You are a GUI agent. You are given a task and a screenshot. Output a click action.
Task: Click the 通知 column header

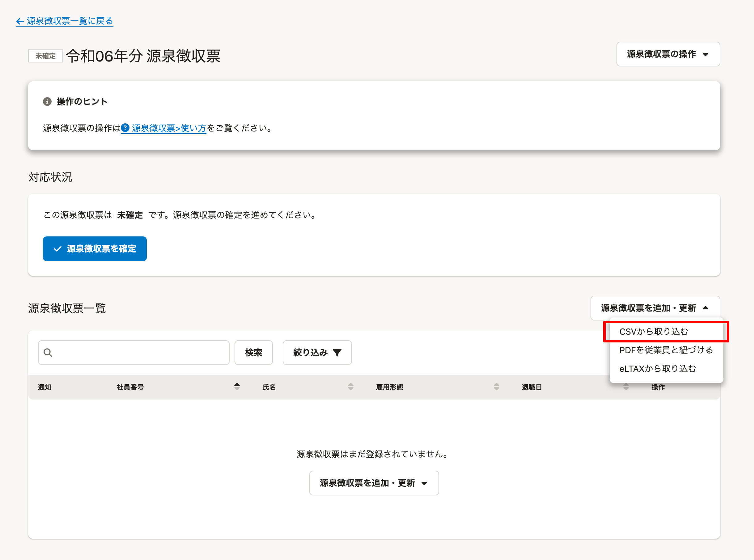45,387
